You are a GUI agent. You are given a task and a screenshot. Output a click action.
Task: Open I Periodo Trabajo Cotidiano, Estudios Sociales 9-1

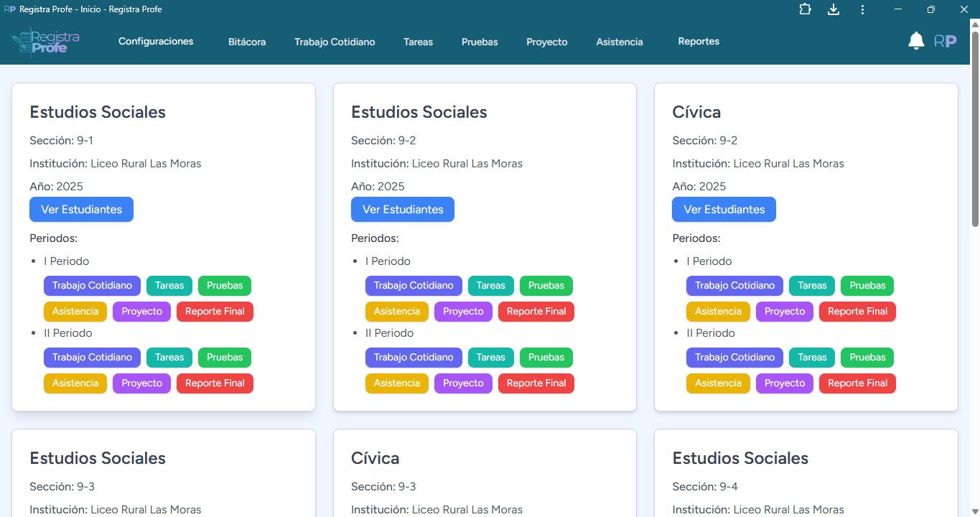click(92, 286)
